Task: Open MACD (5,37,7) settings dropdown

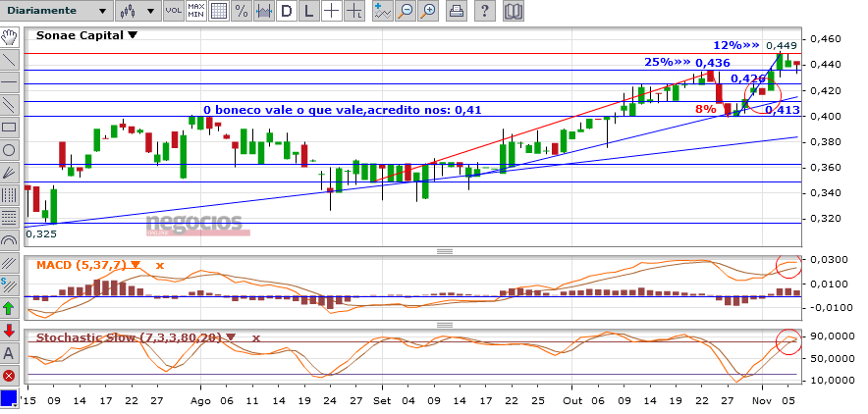Action: pos(136,265)
